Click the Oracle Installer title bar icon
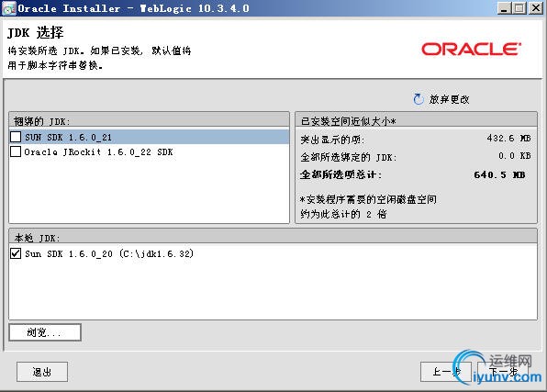The height and width of the screenshot is (392, 547). 9,8
